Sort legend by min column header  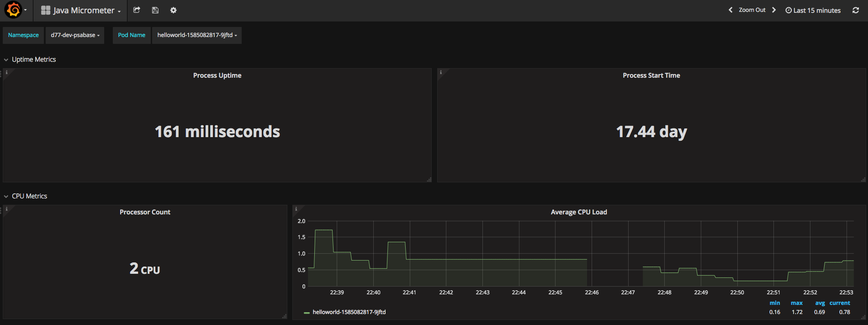(775, 303)
